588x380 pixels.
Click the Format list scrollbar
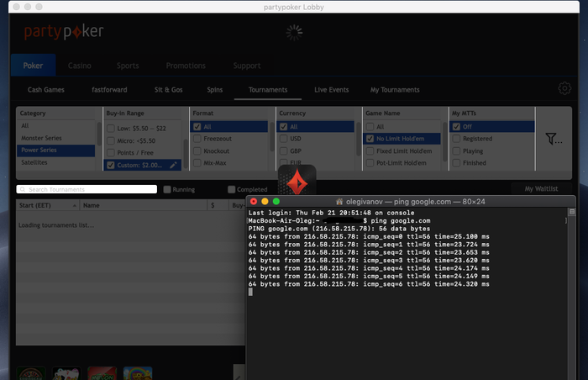point(272,136)
